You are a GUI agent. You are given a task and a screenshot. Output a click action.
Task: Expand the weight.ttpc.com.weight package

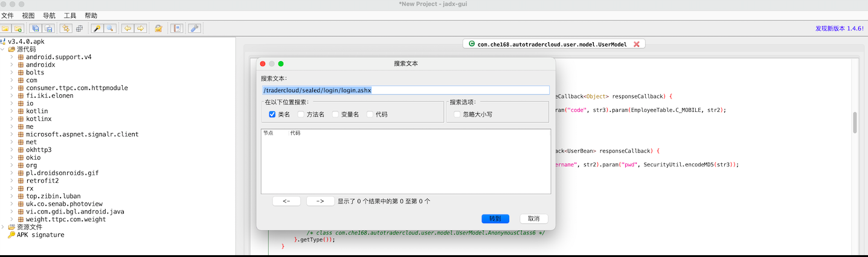point(11,220)
